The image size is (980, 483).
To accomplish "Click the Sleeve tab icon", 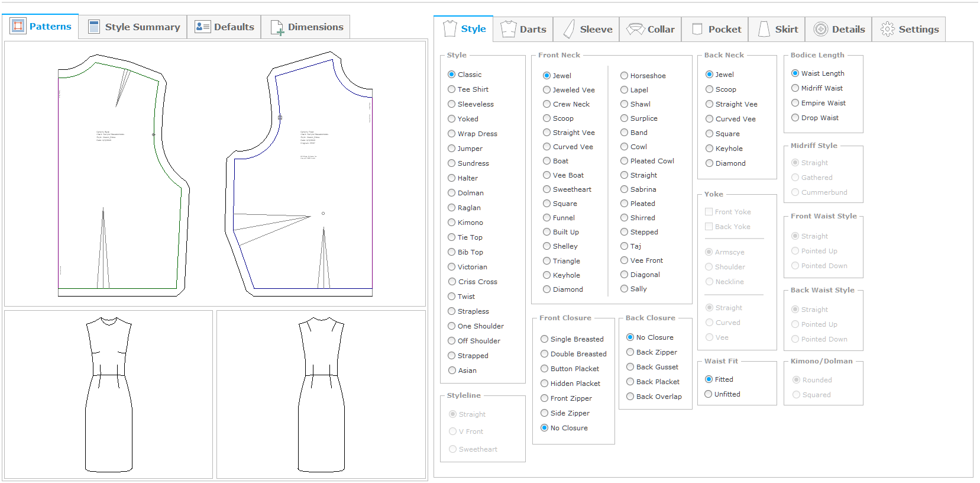I will tap(569, 29).
